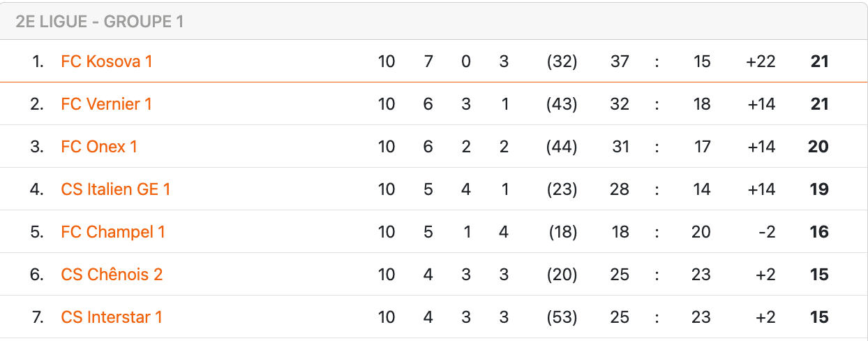Click the (43) value in FC Vernier row
The height and width of the screenshot is (341, 868).
click(562, 104)
